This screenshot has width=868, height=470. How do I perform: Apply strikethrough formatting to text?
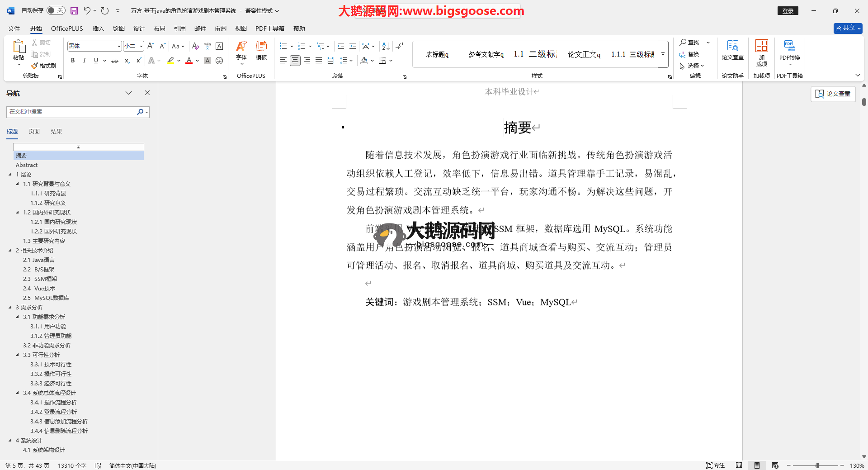pyautogui.click(x=115, y=61)
